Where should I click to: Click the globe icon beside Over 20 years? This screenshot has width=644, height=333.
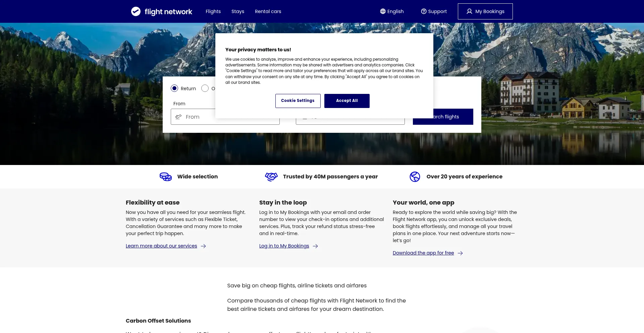click(x=415, y=177)
